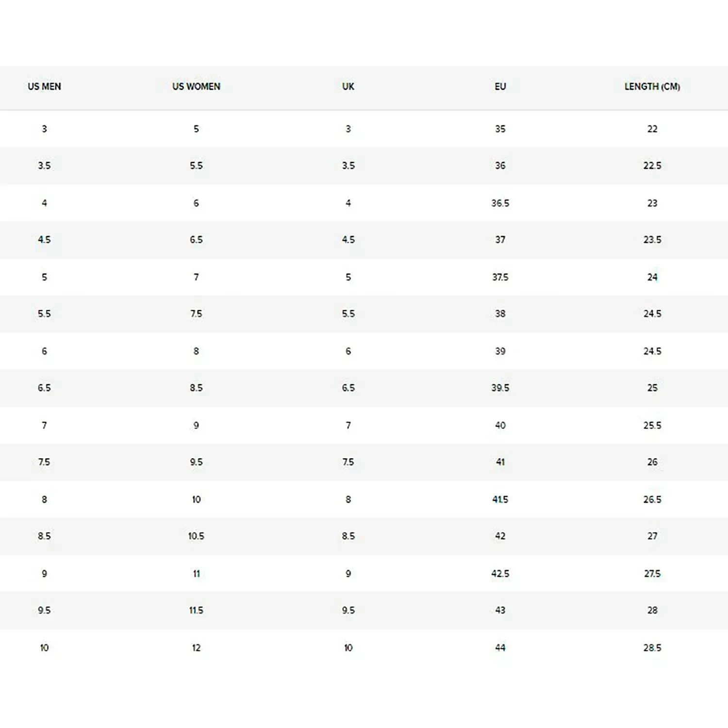Click the LENGTH (CM) column header

pos(652,86)
